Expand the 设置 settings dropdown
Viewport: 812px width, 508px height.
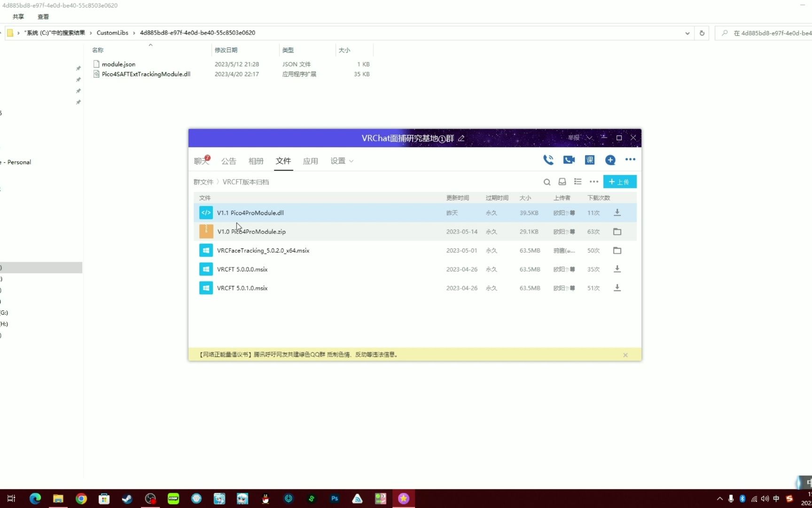pos(342,161)
